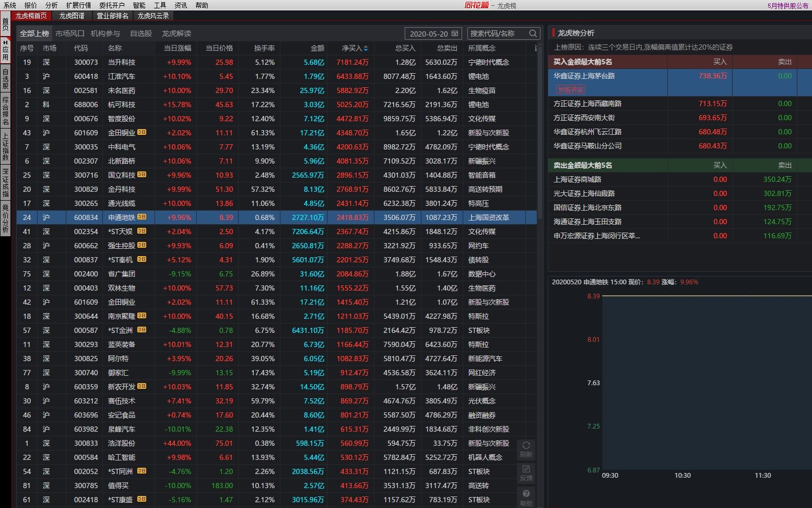The width and height of the screenshot is (812, 508).
Task: Open the 竞价分析 sidebar tab
Action: click(x=5, y=218)
